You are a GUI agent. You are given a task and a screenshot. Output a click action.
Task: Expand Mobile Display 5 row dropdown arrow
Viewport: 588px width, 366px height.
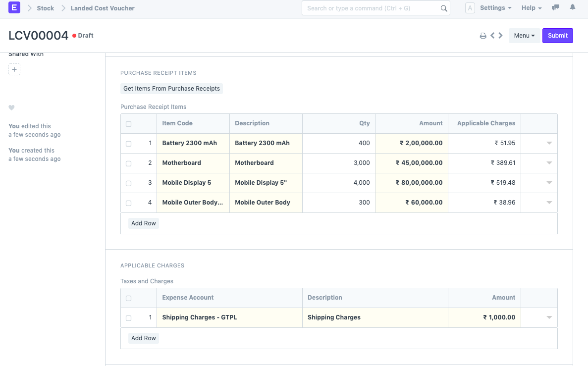point(549,183)
